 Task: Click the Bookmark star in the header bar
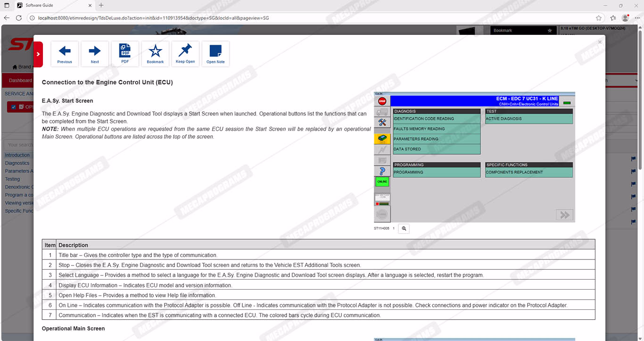tap(549, 31)
